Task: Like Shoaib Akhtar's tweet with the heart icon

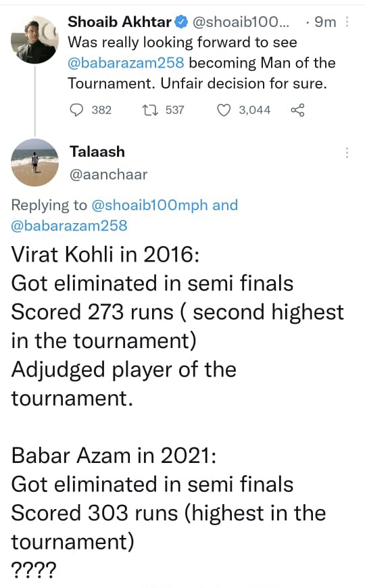Action: 224,110
